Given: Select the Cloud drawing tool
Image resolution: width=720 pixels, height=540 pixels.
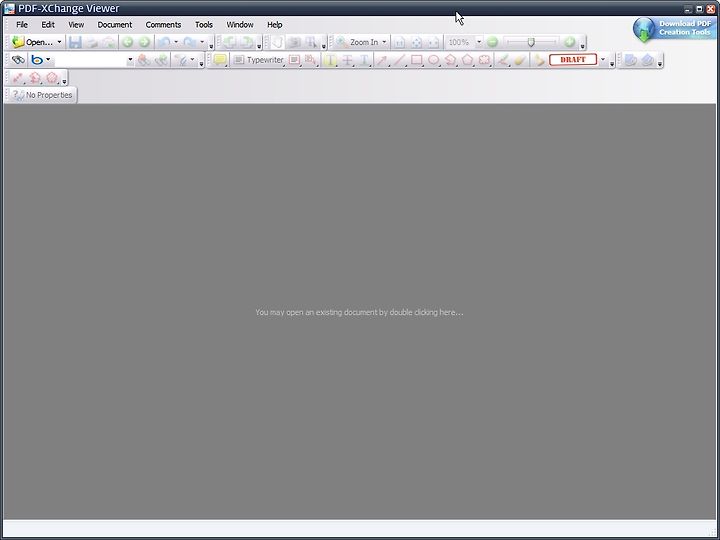Looking at the screenshot, I should (x=484, y=60).
